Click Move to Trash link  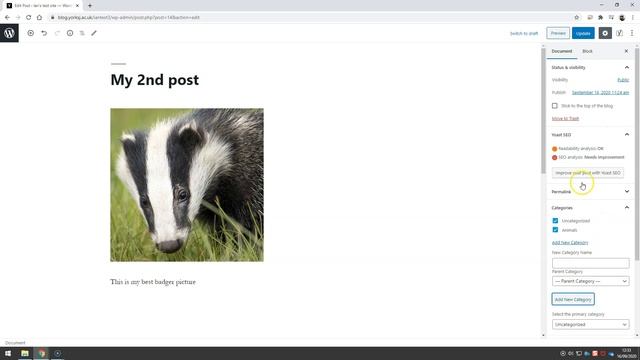click(x=565, y=118)
